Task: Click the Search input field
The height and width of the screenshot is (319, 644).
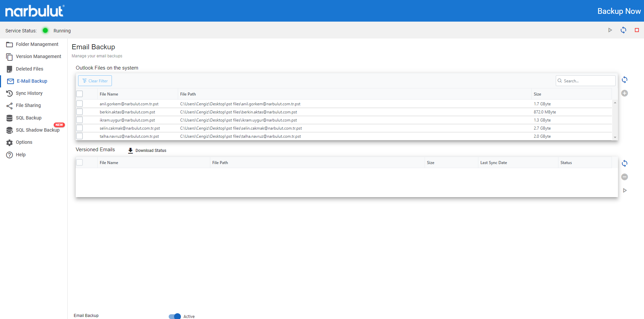Action: coord(588,81)
